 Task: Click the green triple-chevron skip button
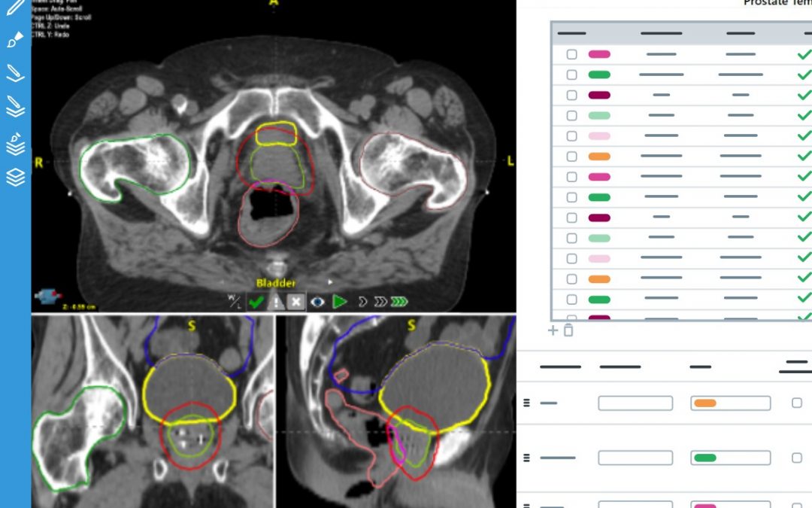click(x=399, y=302)
